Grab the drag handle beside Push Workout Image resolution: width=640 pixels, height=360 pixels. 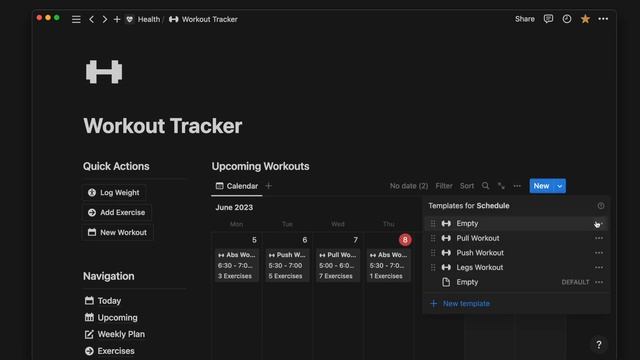pyautogui.click(x=433, y=253)
